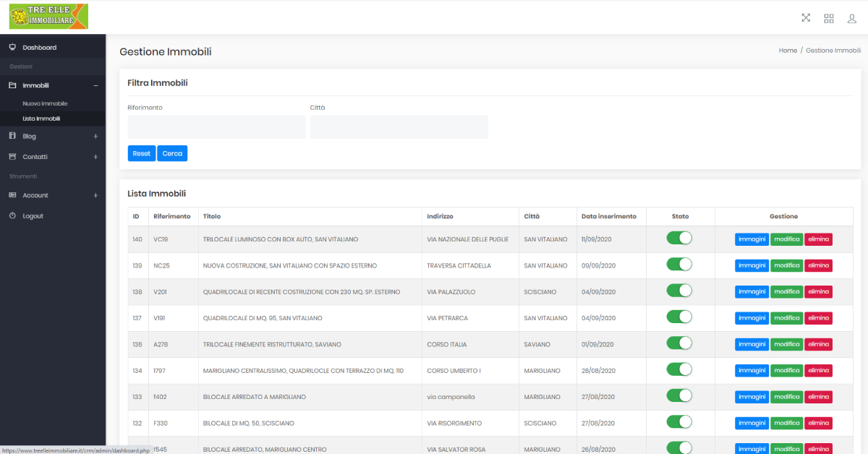Screen dimensions: 868x454
Task: Toggle the Stato switch for F330 row
Action: tap(679, 422)
